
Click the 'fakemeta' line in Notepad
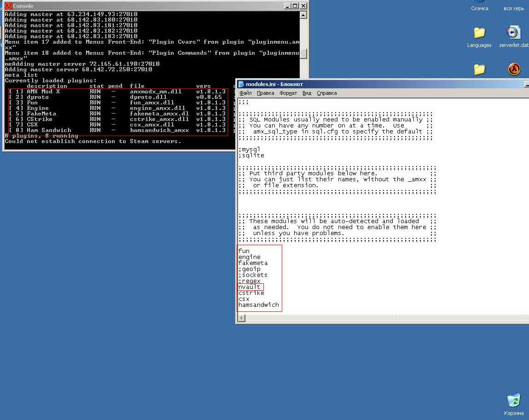(253, 263)
